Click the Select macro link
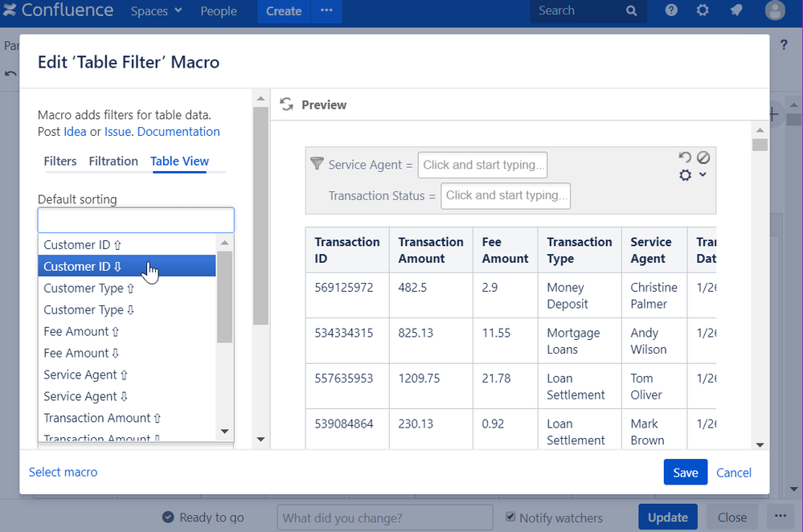803x532 pixels. click(x=63, y=472)
